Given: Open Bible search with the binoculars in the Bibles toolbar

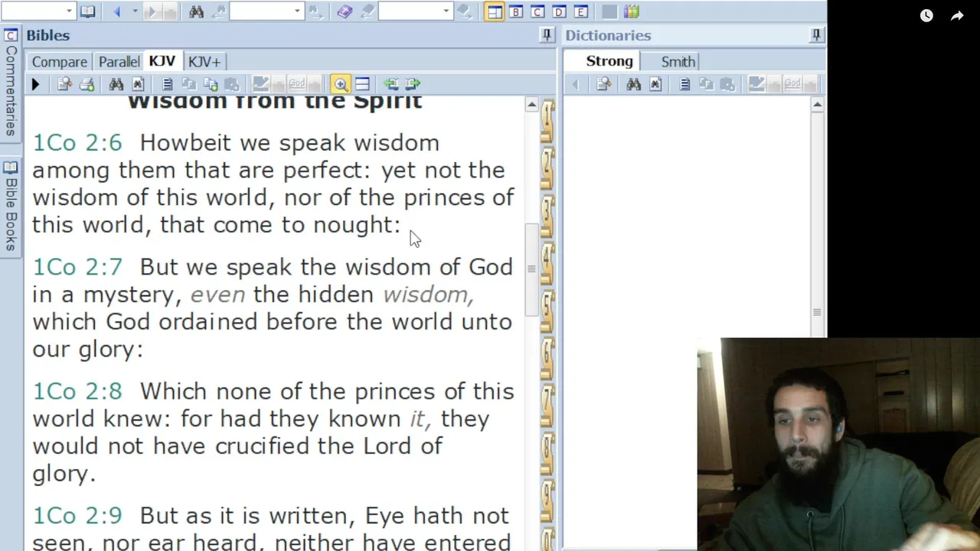Looking at the screenshot, I should click(116, 84).
